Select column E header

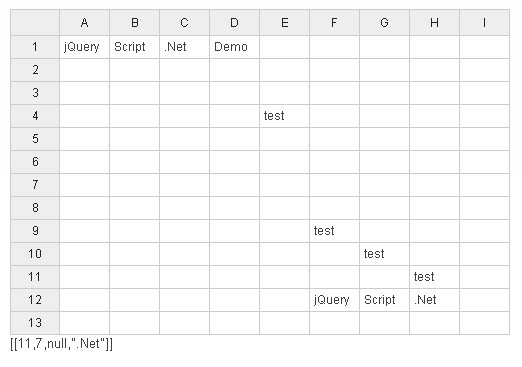tap(285, 23)
